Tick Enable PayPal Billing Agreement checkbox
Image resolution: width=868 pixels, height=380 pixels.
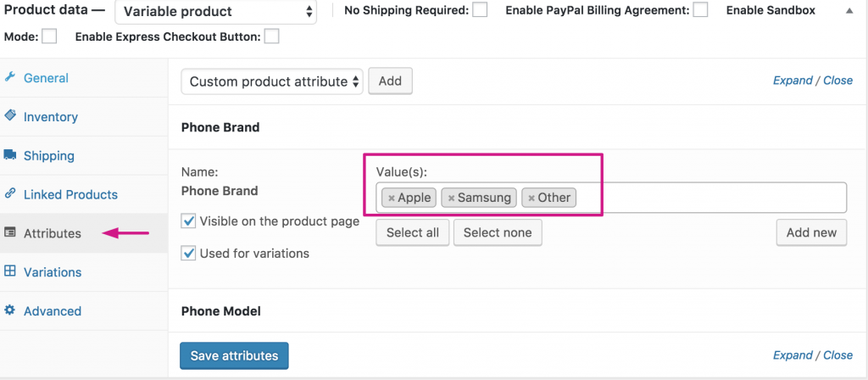coord(700,10)
